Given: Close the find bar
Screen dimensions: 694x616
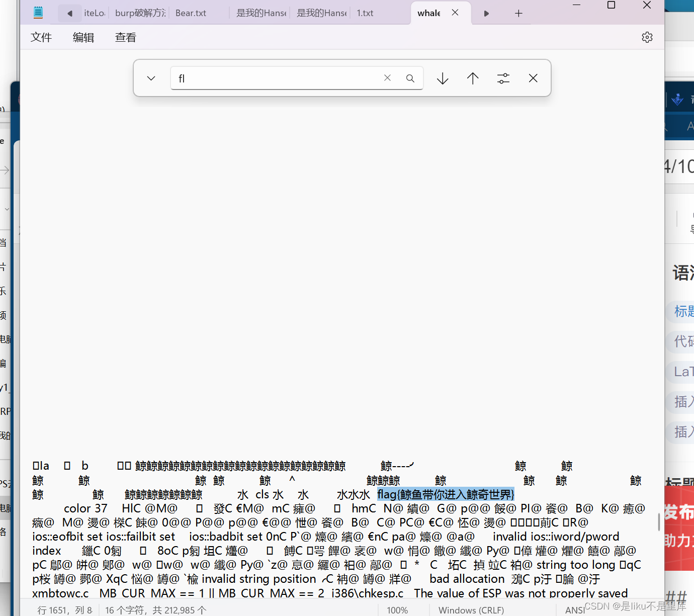Looking at the screenshot, I should [533, 78].
